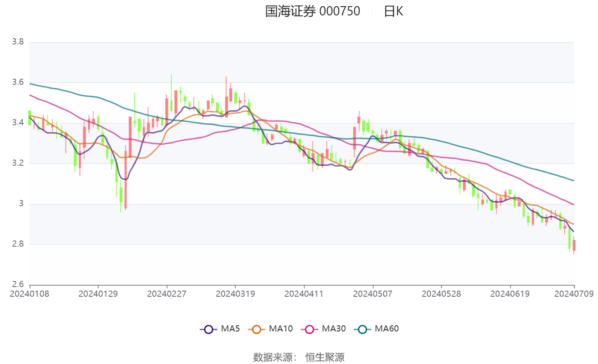Toggle the MA60 legend series
The height and width of the screenshot is (364, 598).
(376, 328)
